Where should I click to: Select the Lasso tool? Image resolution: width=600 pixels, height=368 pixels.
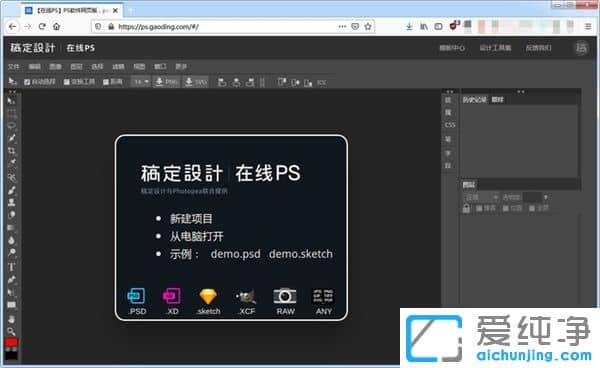tap(11, 126)
